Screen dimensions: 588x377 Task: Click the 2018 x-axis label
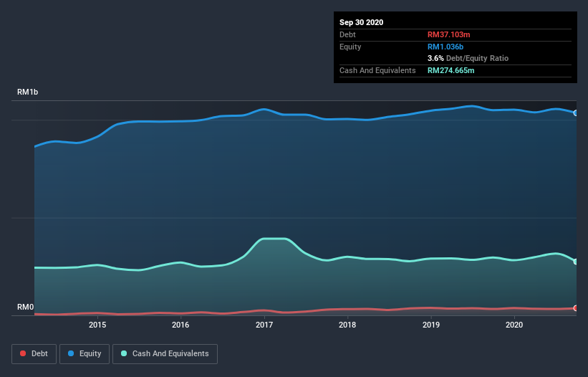coord(347,325)
